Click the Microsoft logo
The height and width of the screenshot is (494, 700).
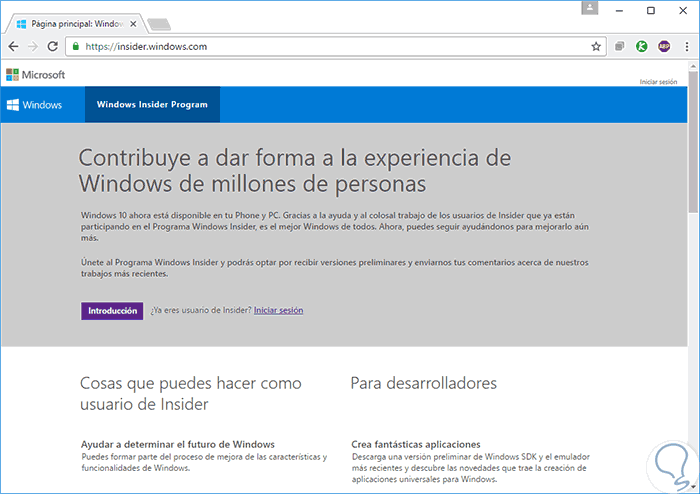[36, 75]
